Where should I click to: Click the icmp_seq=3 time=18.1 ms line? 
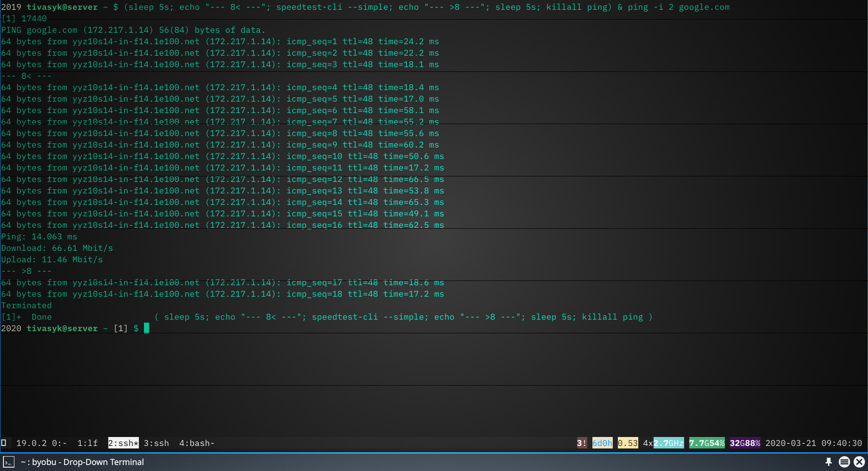(x=220, y=64)
